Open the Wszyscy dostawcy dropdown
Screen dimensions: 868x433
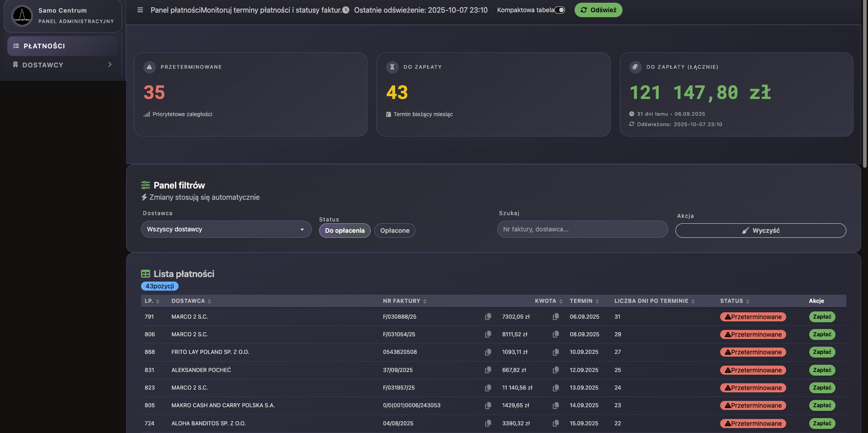[226, 229]
